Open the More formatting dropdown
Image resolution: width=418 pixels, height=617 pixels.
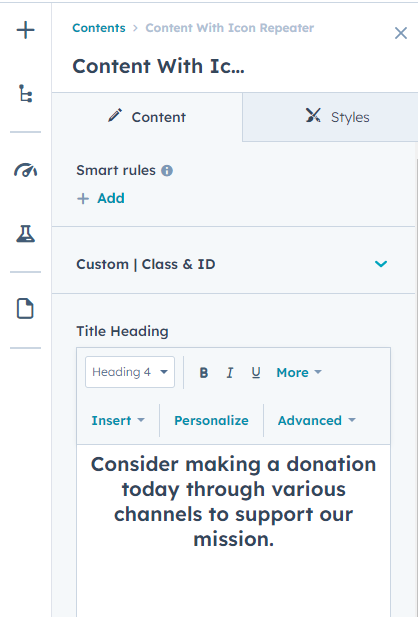click(x=299, y=373)
